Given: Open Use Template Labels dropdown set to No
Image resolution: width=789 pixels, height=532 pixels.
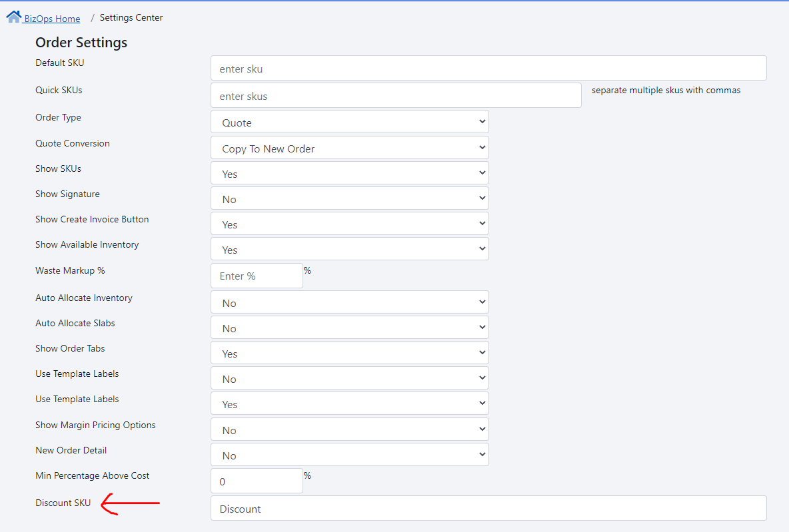Looking at the screenshot, I should click(349, 379).
